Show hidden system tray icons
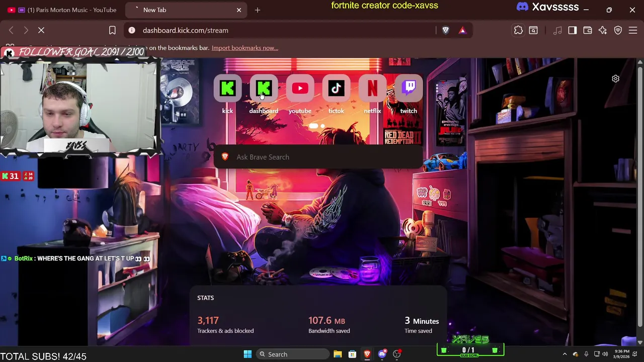 click(x=565, y=354)
